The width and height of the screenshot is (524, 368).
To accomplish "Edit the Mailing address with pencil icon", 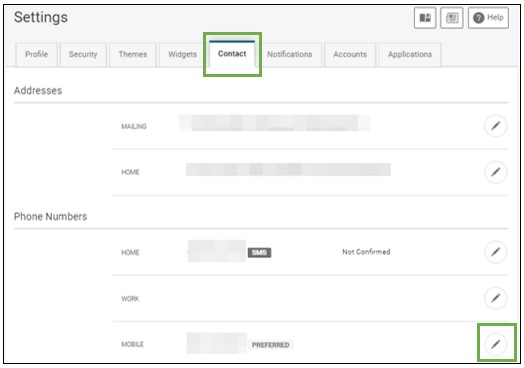I will [496, 126].
